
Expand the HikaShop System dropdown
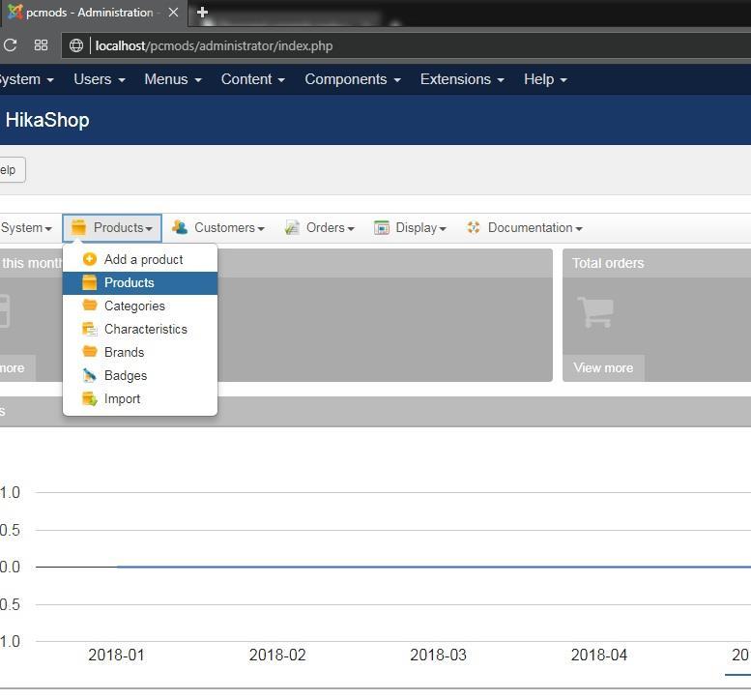tap(26, 227)
